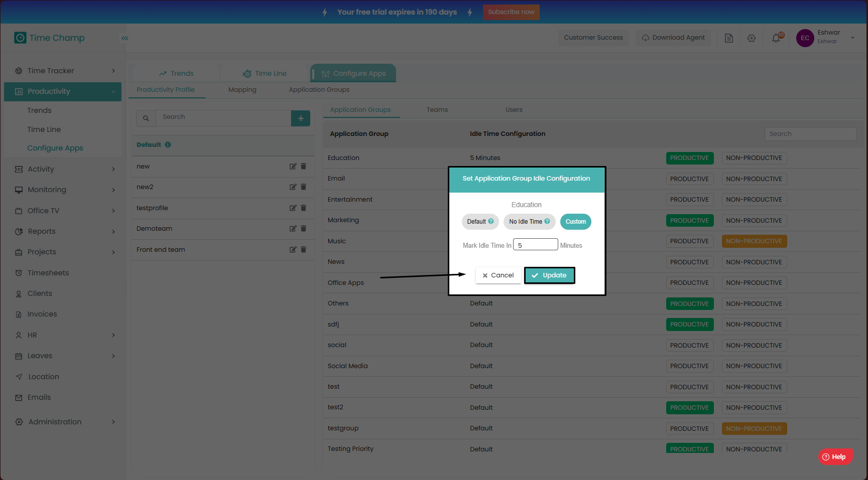Click the info icon beside Default profile
The image size is (868, 480).
(168, 145)
